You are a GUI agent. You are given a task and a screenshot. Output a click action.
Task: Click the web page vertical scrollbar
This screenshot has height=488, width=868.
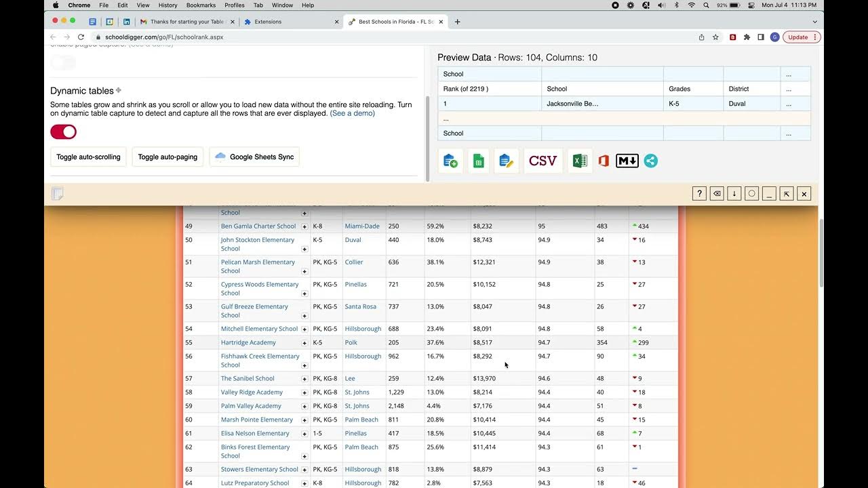(x=821, y=254)
